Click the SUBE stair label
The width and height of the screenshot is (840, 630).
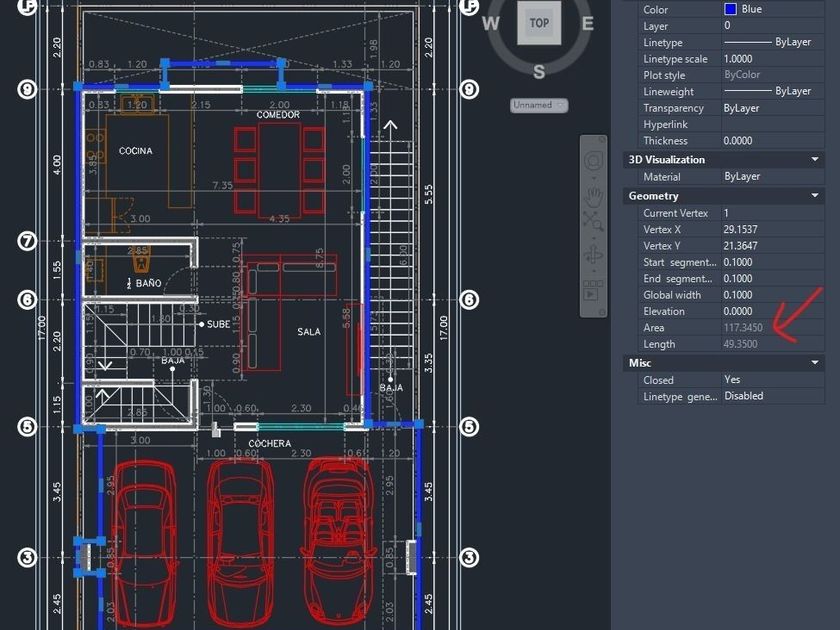pyautogui.click(x=219, y=324)
